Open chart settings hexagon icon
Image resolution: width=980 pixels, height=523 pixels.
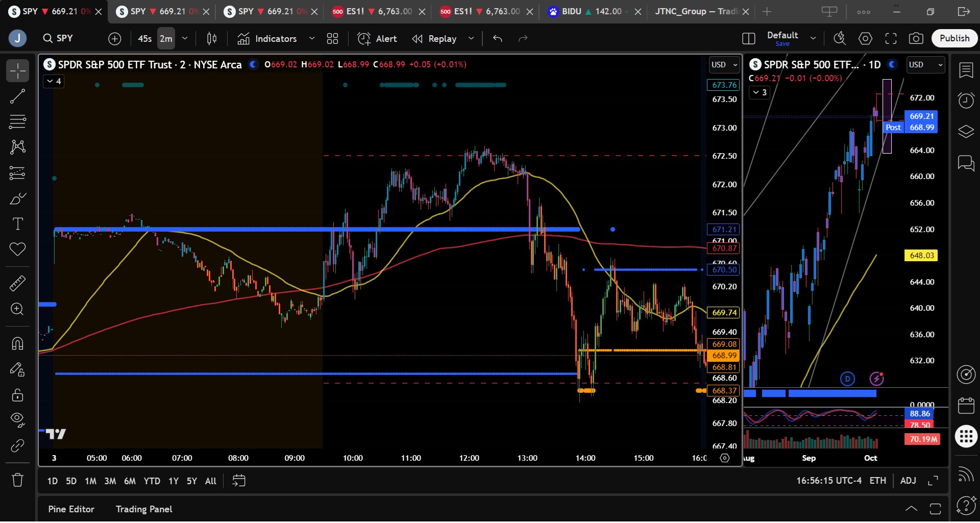[865, 38]
